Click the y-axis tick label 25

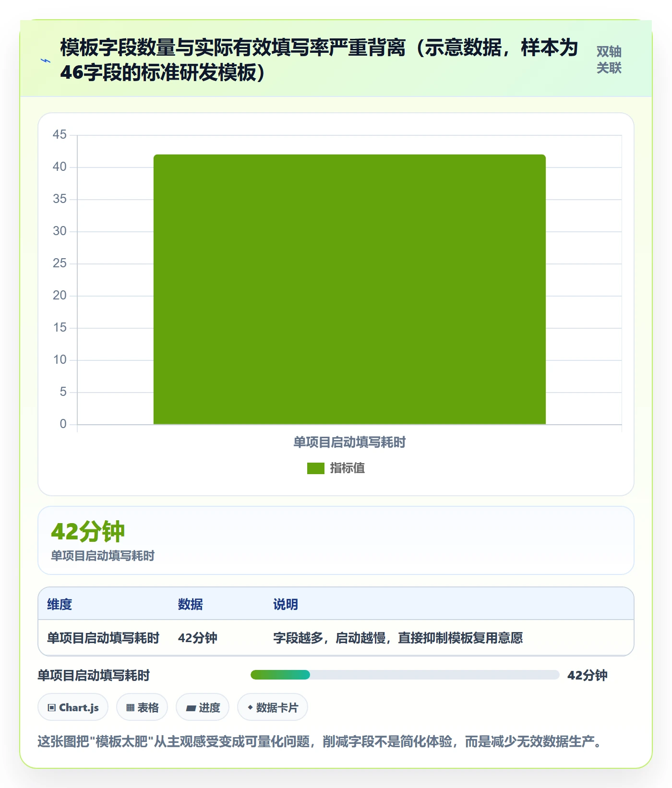click(60, 263)
